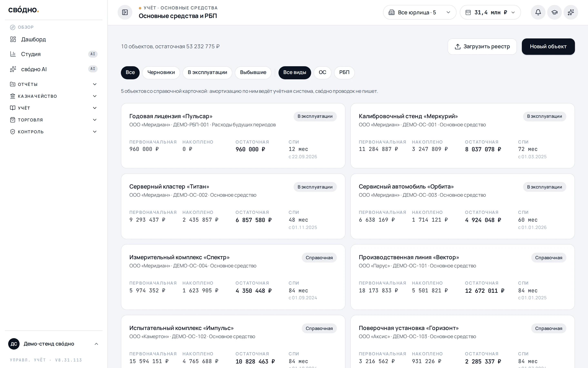Click the Контроль shield icon
The height and width of the screenshot is (368, 588).
click(x=13, y=132)
